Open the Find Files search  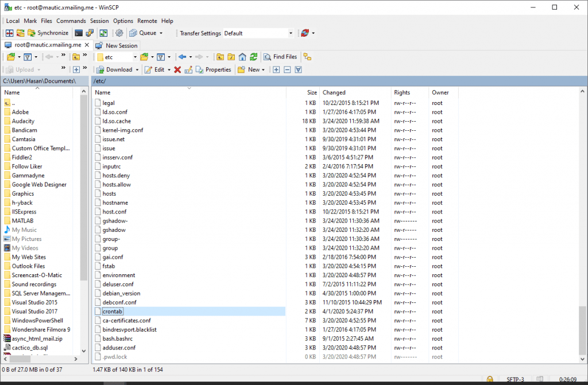[x=280, y=56]
